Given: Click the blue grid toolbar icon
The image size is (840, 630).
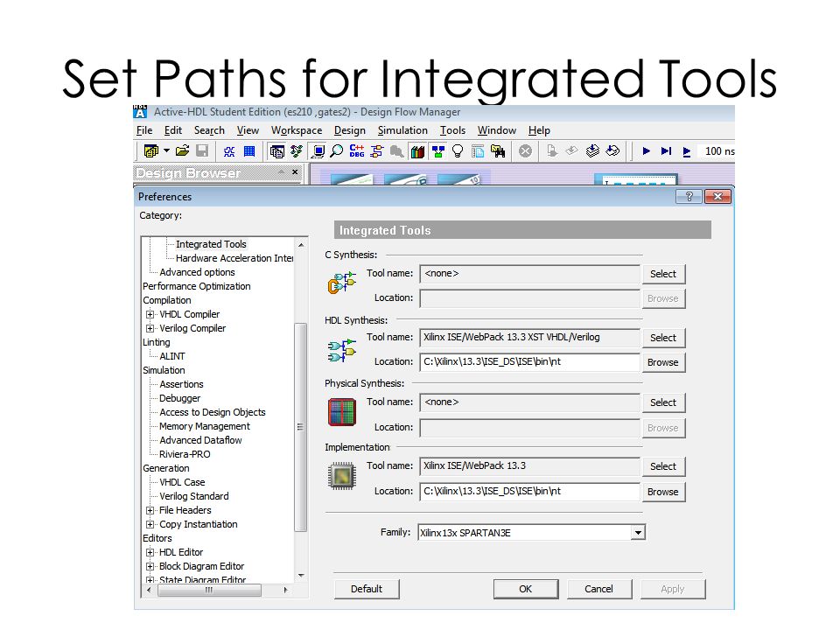Looking at the screenshot, I should click(x=249, y=151).
